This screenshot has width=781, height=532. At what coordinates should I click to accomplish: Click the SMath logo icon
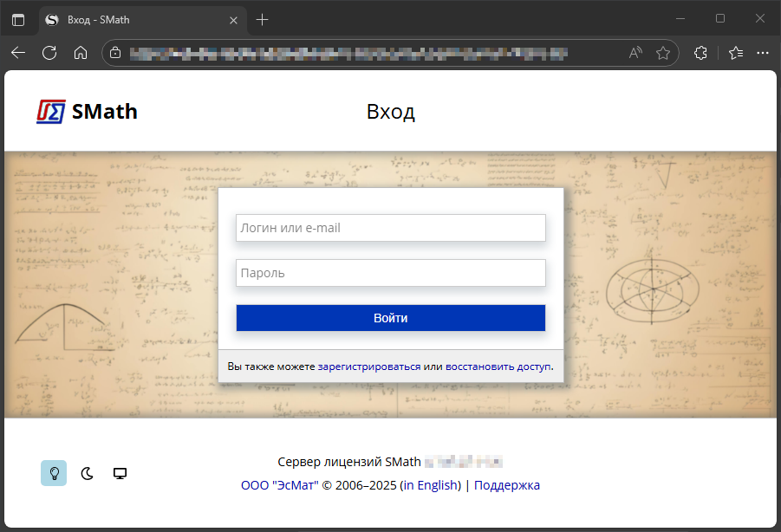(x=51, y=112)
